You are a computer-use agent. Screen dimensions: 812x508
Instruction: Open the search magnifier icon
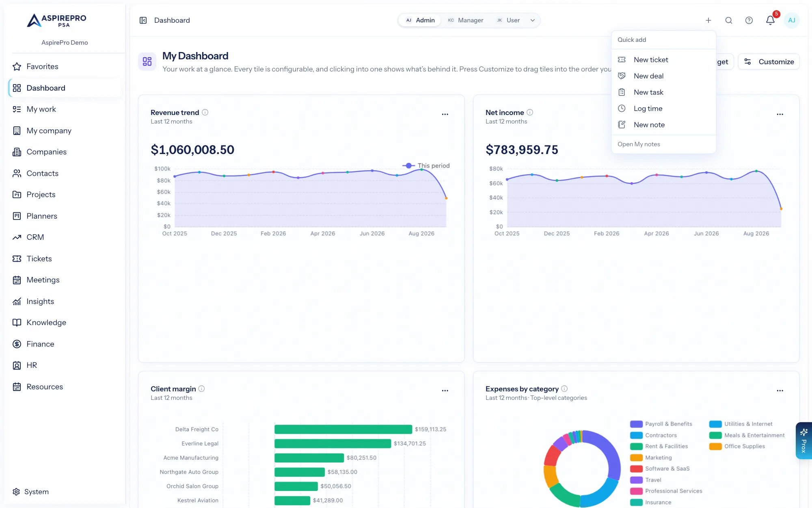[x=729, y=20]
